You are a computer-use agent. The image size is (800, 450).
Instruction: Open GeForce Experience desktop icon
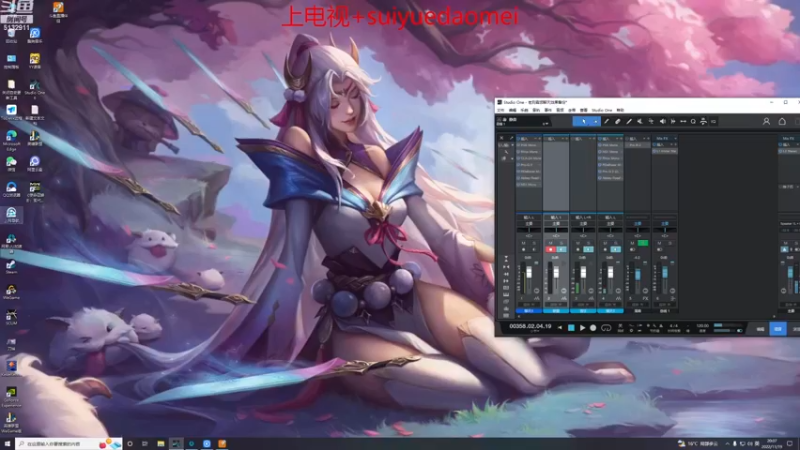point(11,396)
